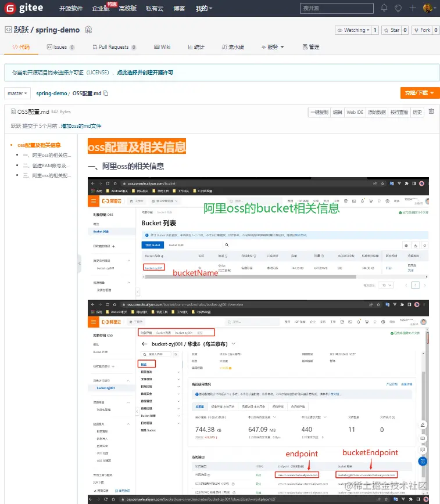Click the comment floating icon

coord(423,449)
